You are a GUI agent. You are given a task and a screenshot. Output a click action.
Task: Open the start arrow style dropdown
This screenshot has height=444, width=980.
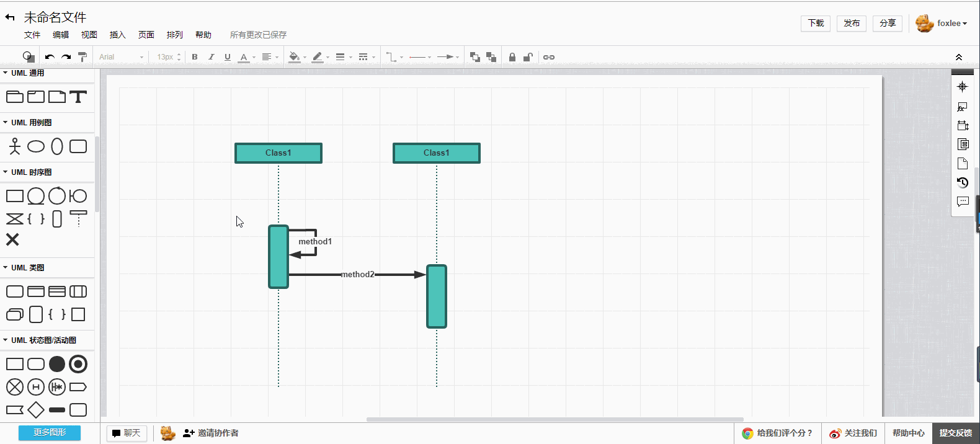[421, 57]
